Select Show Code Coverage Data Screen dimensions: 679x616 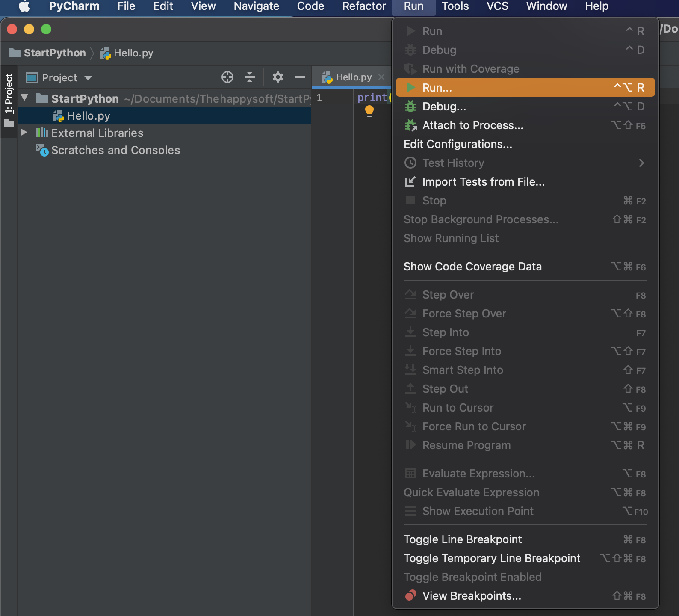point(525,267)
